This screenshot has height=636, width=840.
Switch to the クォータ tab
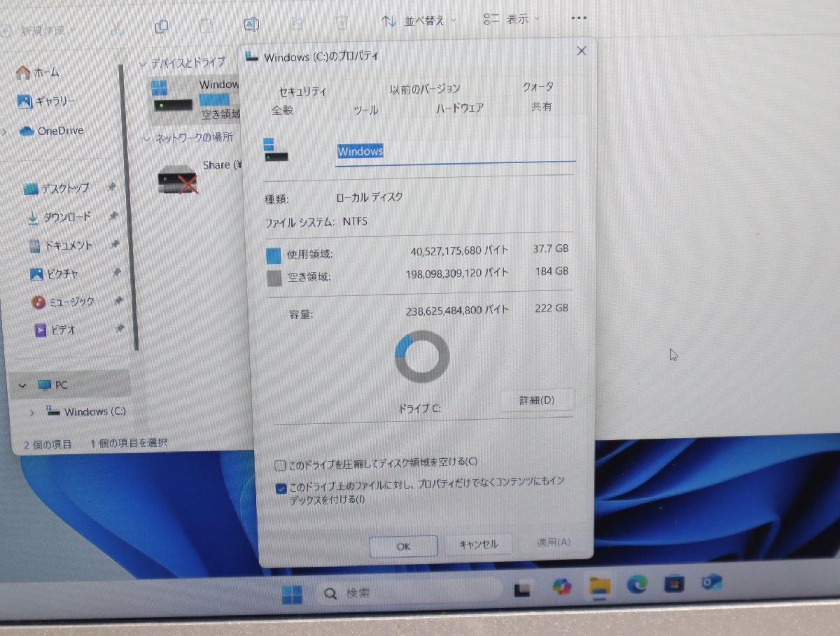click(538, 87)
